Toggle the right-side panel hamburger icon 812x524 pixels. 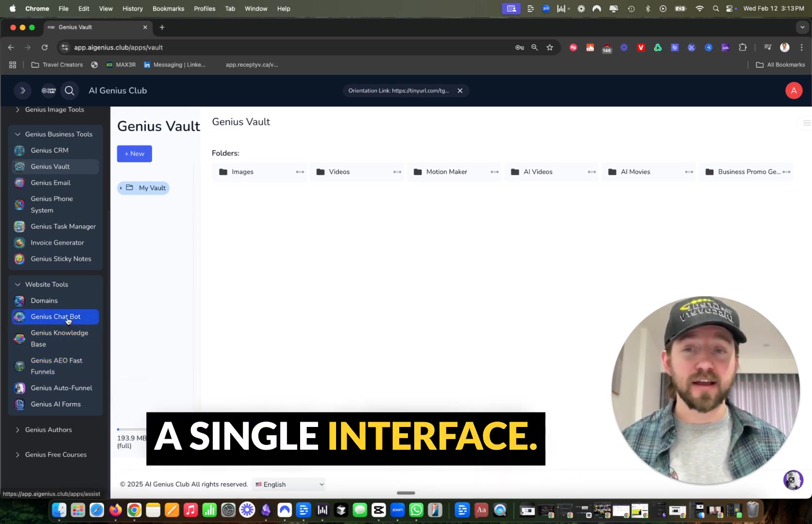[x=807, y=123]
